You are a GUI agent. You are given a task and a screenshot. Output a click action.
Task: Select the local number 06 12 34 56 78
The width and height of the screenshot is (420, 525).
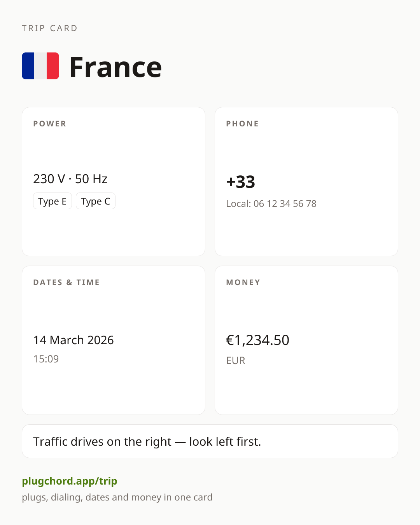[x=285, y=203]
